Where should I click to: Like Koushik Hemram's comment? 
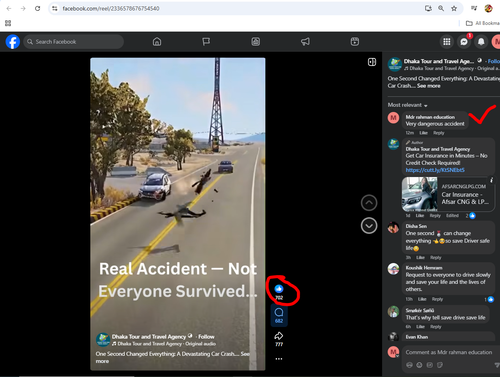coord(422,299)
